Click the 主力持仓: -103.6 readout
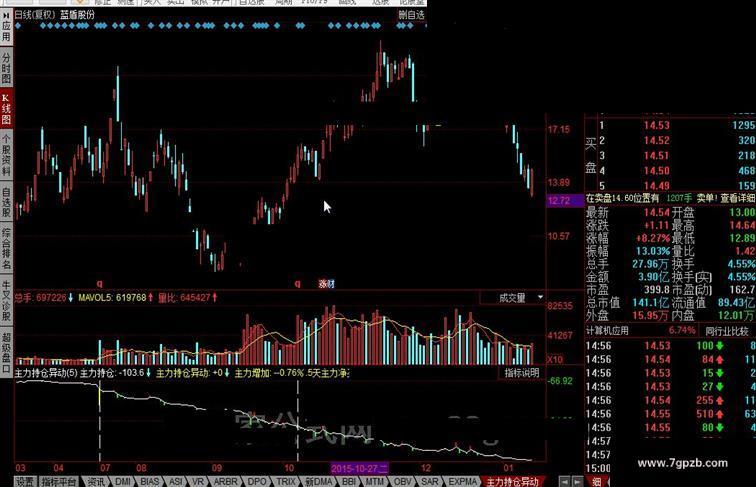 [115, 373]
